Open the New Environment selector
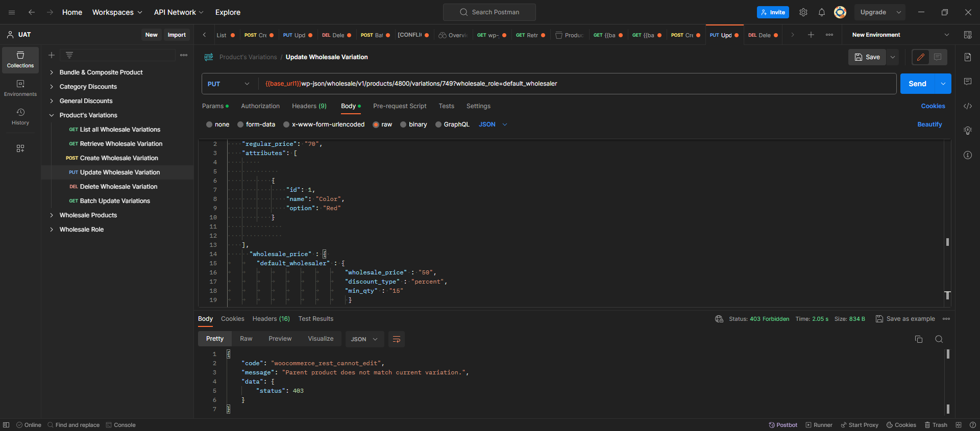 coord(901,35)
